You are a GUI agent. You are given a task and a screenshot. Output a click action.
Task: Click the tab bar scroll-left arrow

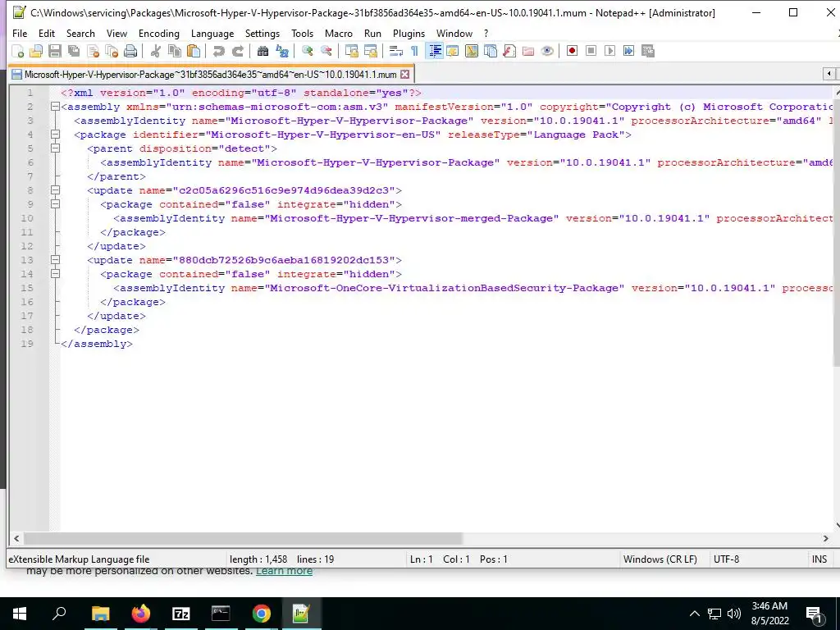pyautogui.click(x=829, y=73)
